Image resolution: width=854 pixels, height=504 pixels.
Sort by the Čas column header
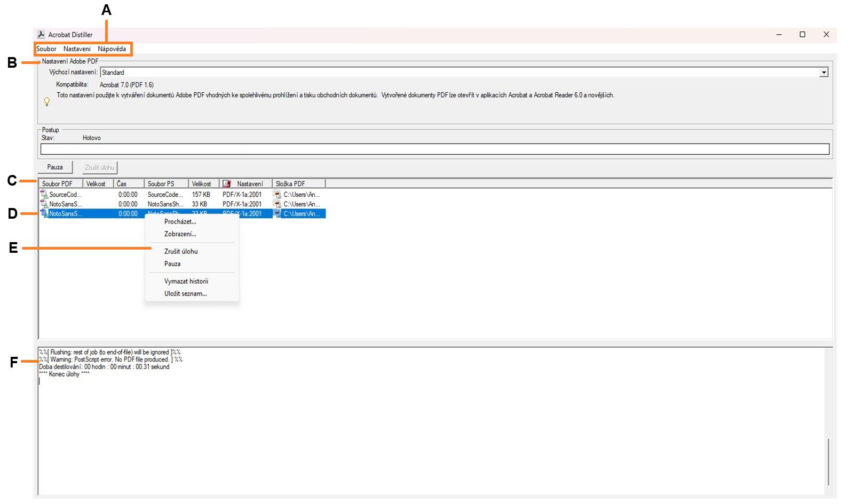pyautogui.click(x=129, y=184)
